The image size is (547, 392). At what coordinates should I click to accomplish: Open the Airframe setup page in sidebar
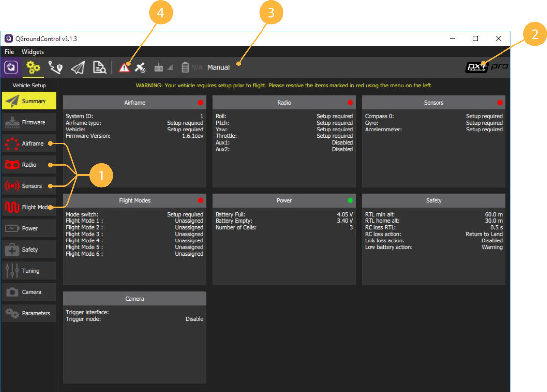(x=29, y=143)
